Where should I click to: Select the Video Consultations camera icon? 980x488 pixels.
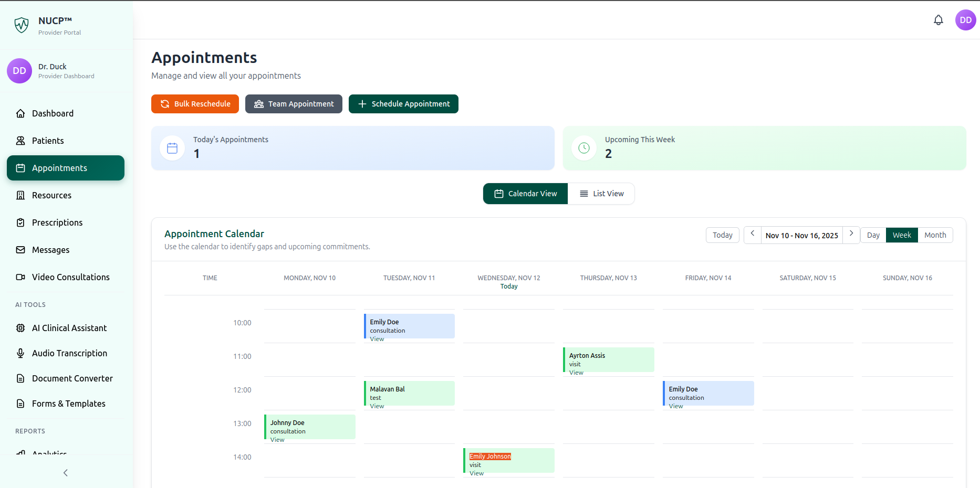click(20, 277)
